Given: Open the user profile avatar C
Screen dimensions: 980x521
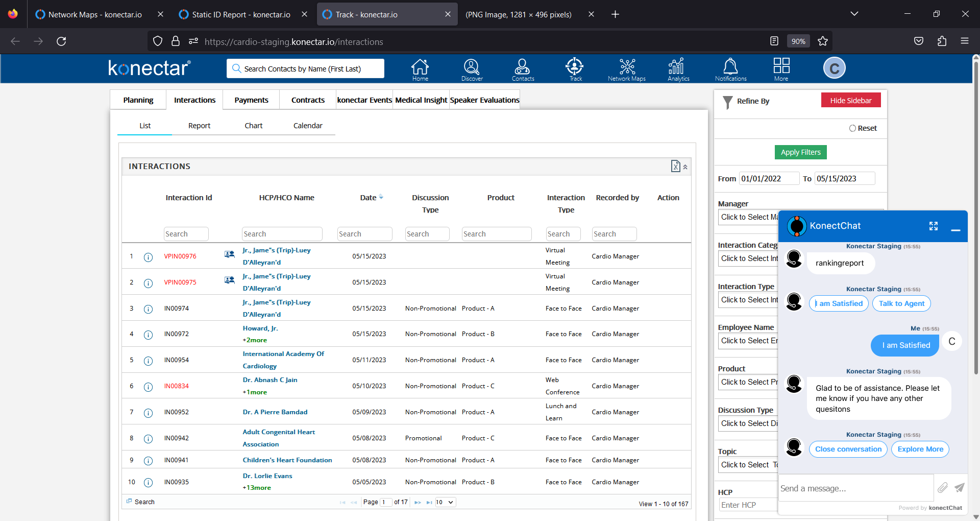Looking at the screenshot, I should coord(835,68).
